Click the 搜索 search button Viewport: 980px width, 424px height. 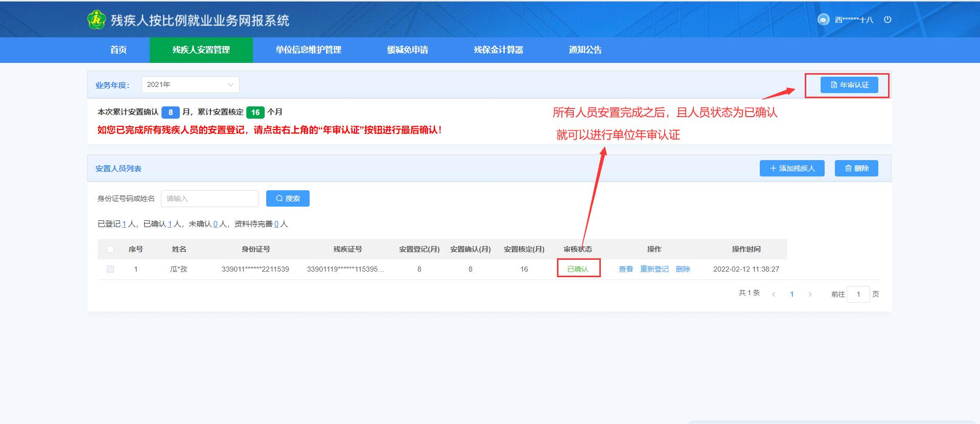click(288, 198)
